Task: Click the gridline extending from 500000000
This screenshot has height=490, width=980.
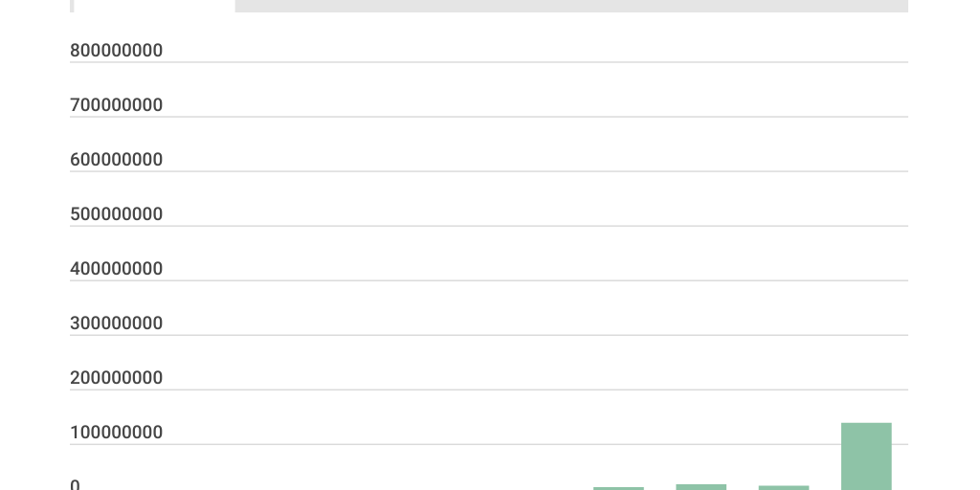Action: [x=536, y=226]
